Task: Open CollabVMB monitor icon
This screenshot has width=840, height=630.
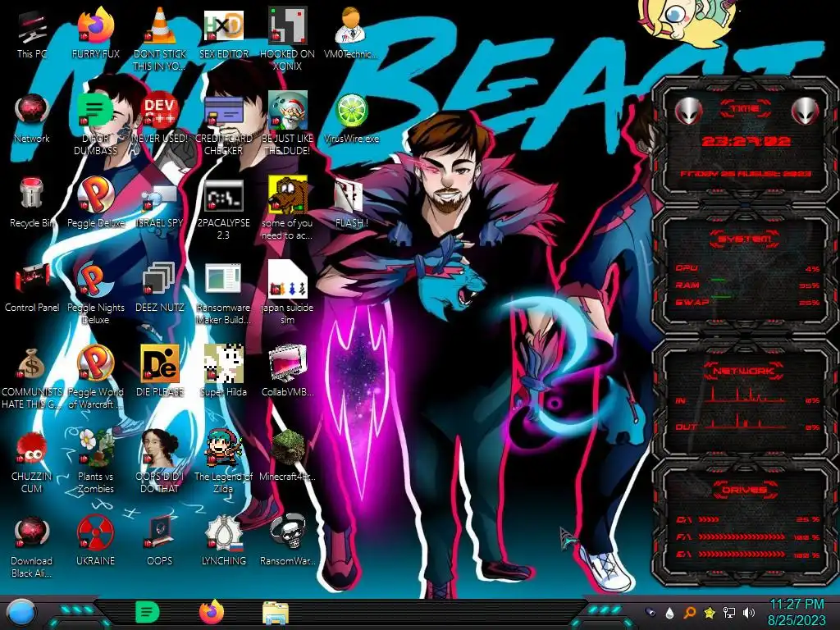Action: [x=287, y=364]
